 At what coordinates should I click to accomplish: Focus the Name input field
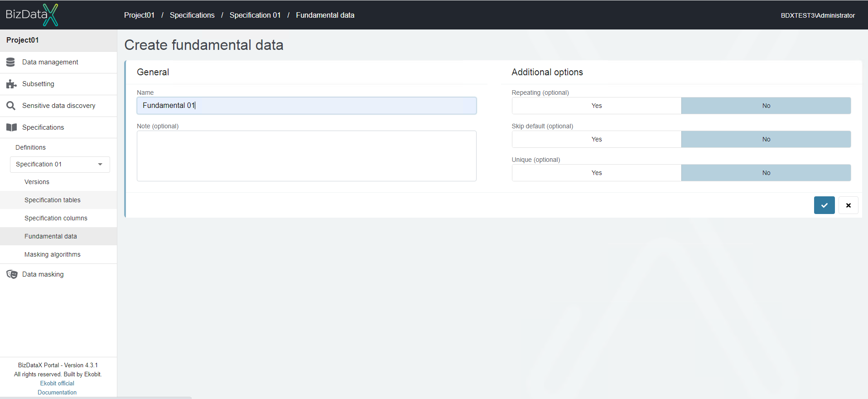pos(307,106)
